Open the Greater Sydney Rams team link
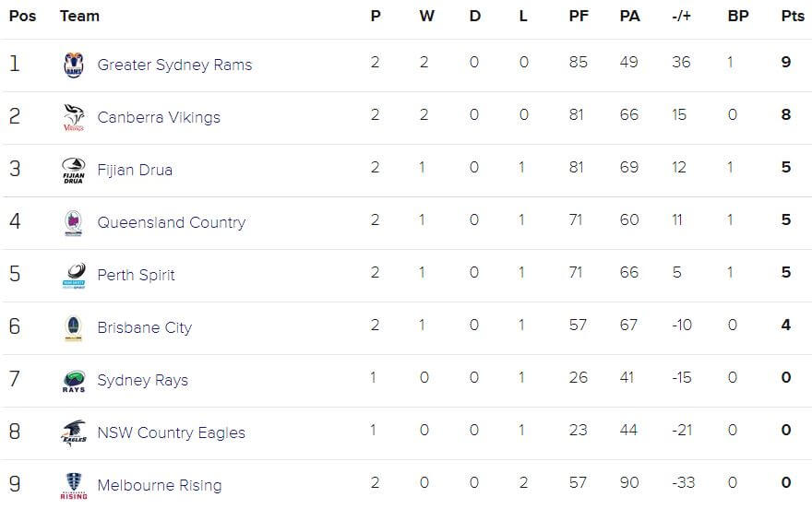812x521 pixels. (x=174, y=65)
